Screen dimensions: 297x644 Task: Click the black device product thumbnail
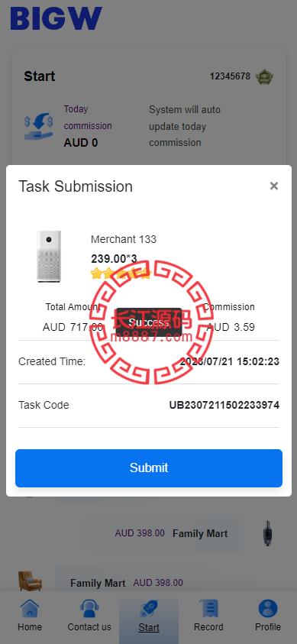(x=268, y=533)
